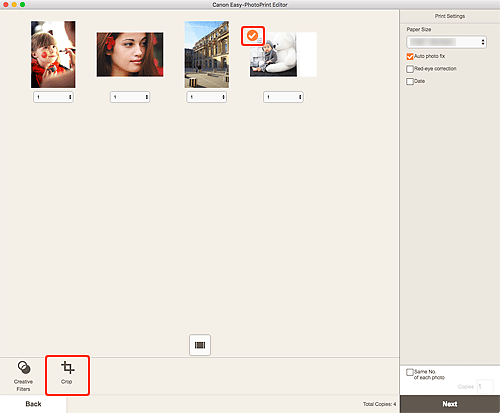Toggle the thumbnail strip view button
This screenshot has height=413, width=500.
click(x=200, y=345)
